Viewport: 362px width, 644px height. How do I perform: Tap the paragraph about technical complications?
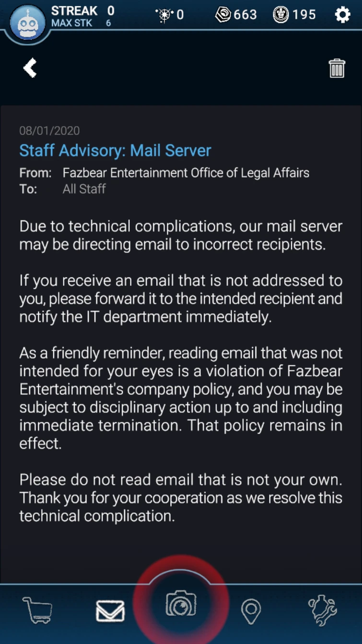pyautogui.click(x=181, y=235)
